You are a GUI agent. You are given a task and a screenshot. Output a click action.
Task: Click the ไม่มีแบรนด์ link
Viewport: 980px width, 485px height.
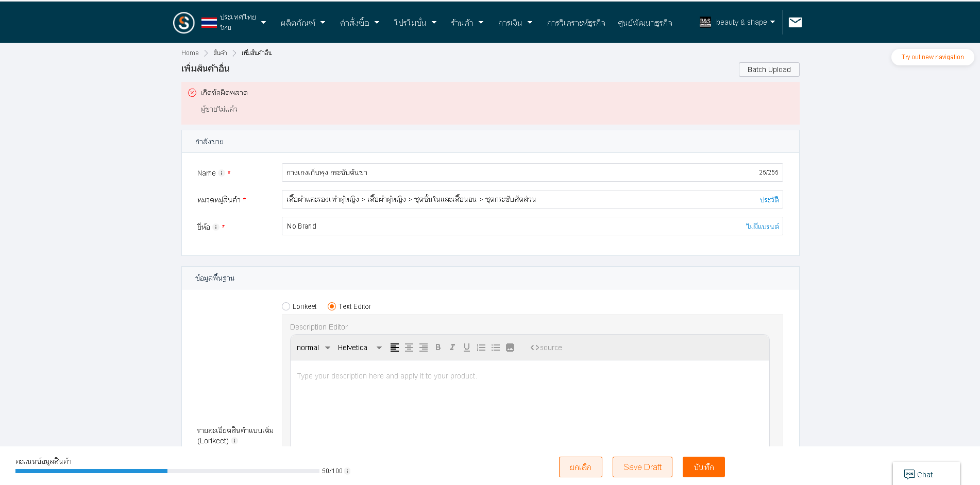763,227
